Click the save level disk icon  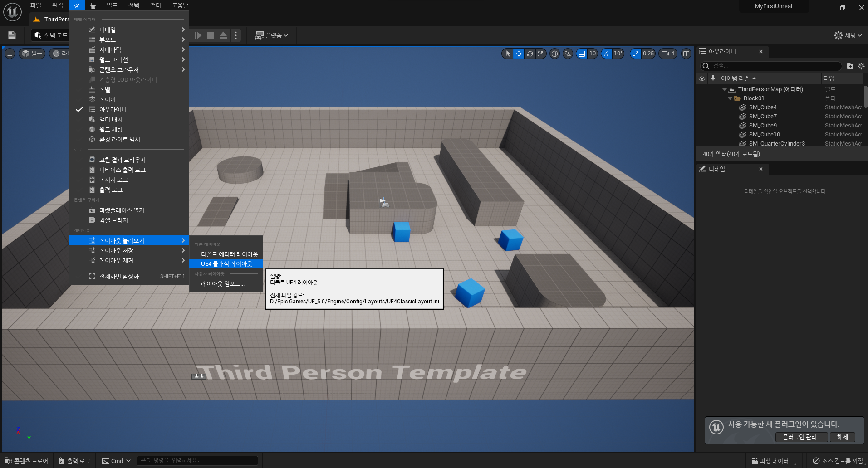click(x=12, y=35)
